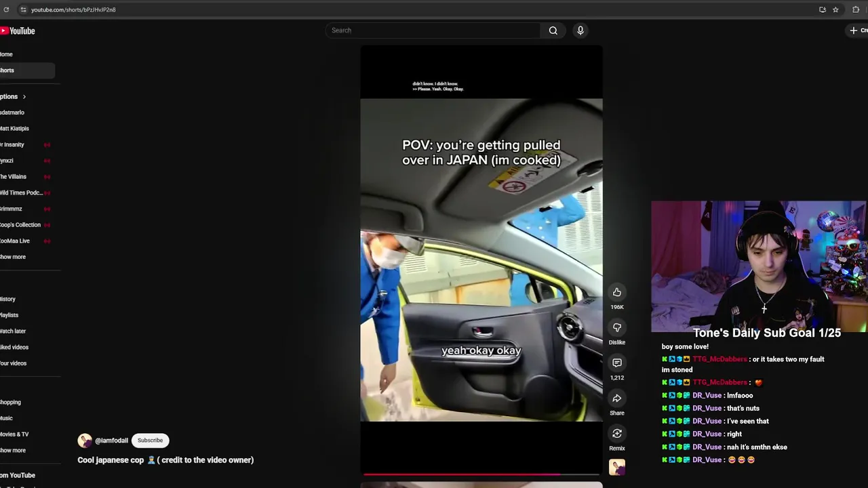Reload the page in browser
The height and width of the screenshot is (488, 868).
pyautogui.click(x=6, y=9)
